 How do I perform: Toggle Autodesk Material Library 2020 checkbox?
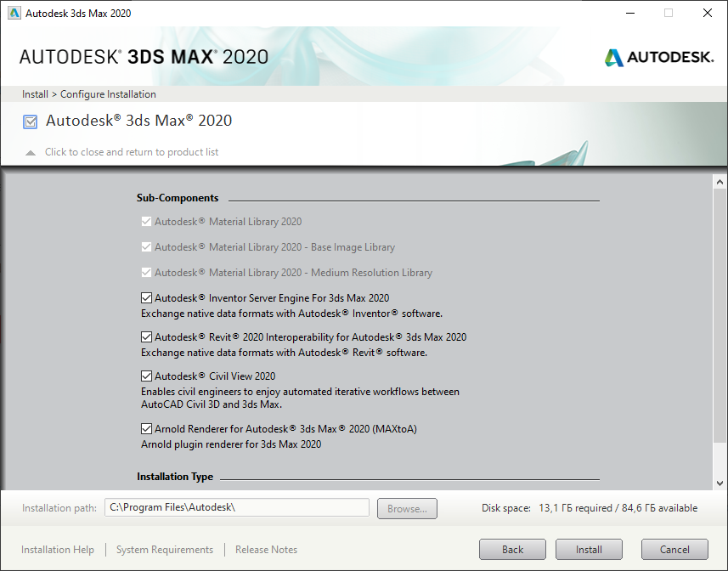(146, 222)
